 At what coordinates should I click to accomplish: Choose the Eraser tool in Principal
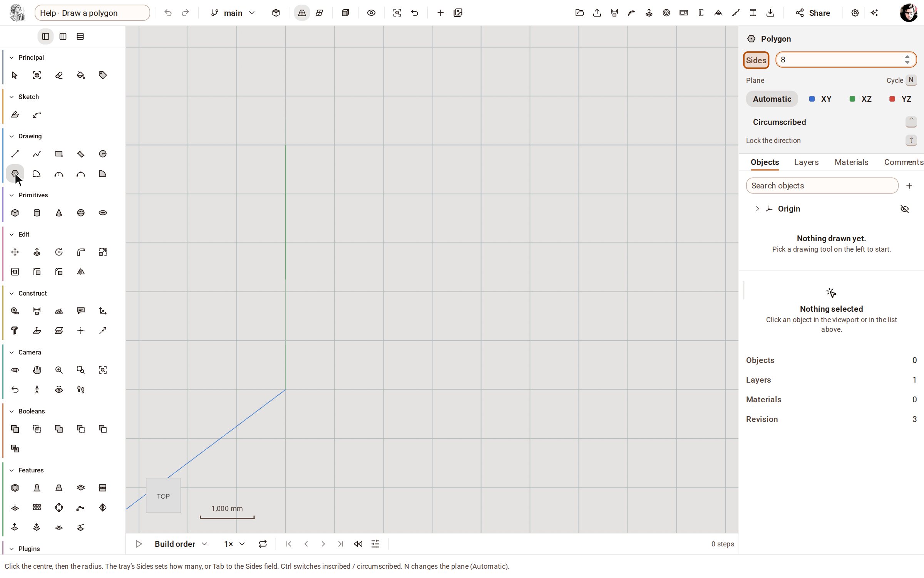pos(59,75)
